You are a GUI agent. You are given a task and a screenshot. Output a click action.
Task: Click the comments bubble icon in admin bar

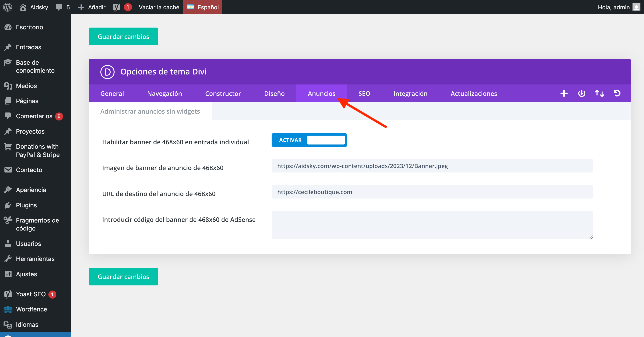point(59,7)
